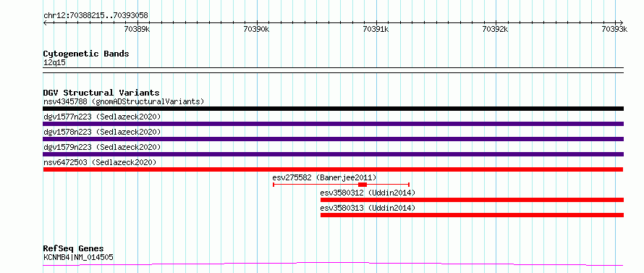Click the 70389k ruler tick label
This screenshot has width=644, height=273.
(137, 29)
